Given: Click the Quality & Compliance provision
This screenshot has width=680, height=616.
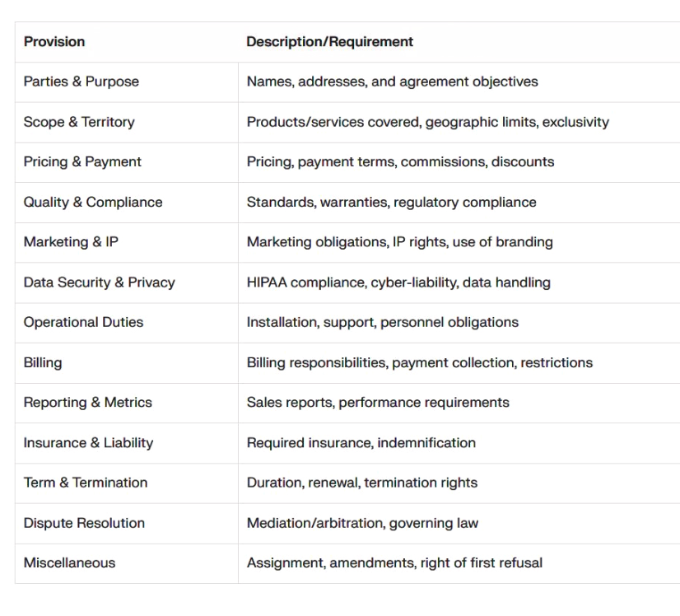Looking at the screenshot, I should (93, 202).
